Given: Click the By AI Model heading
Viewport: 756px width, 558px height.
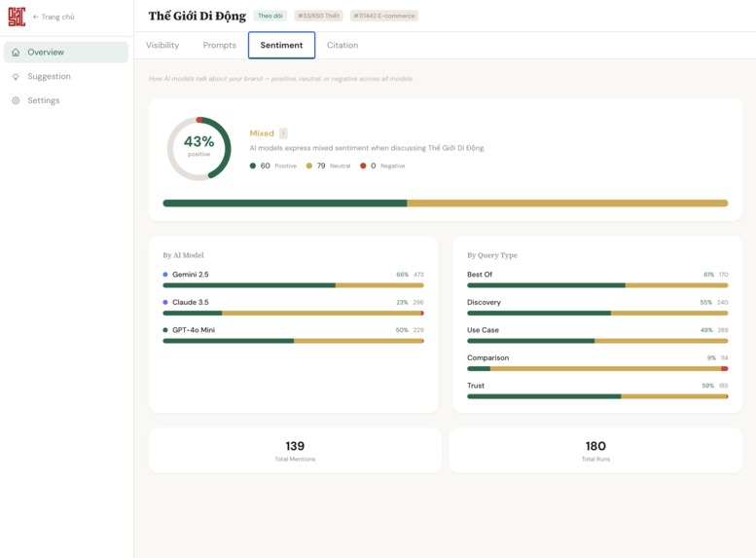Looking at the screenshot, I should coord(183,255).
